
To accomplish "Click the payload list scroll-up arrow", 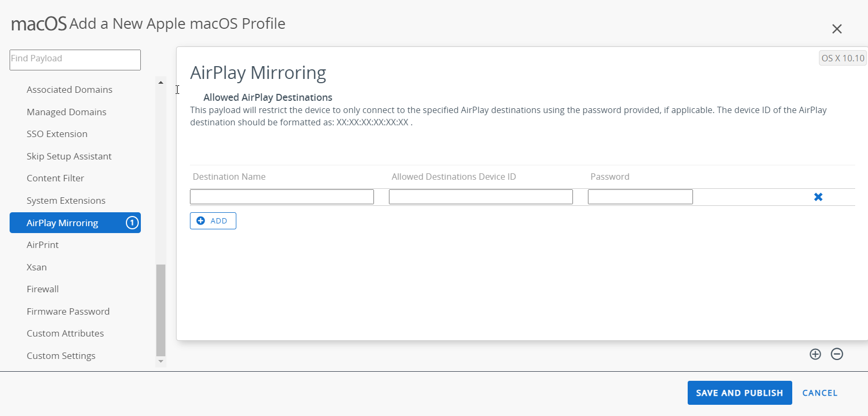I will pos(161,82).
